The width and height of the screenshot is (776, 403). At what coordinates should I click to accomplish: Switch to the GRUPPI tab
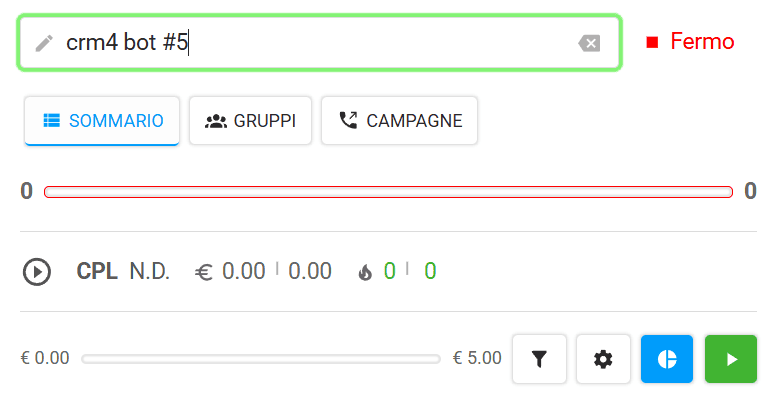click(250, 121)
